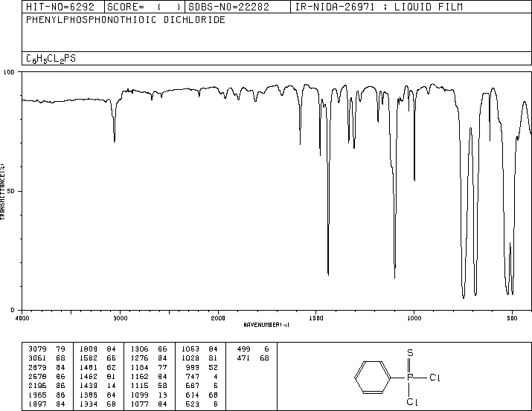Select the 1276 peak entry in table
This screenshot has height=411, width=532.
pyautogui.click(x=140, y=358)
